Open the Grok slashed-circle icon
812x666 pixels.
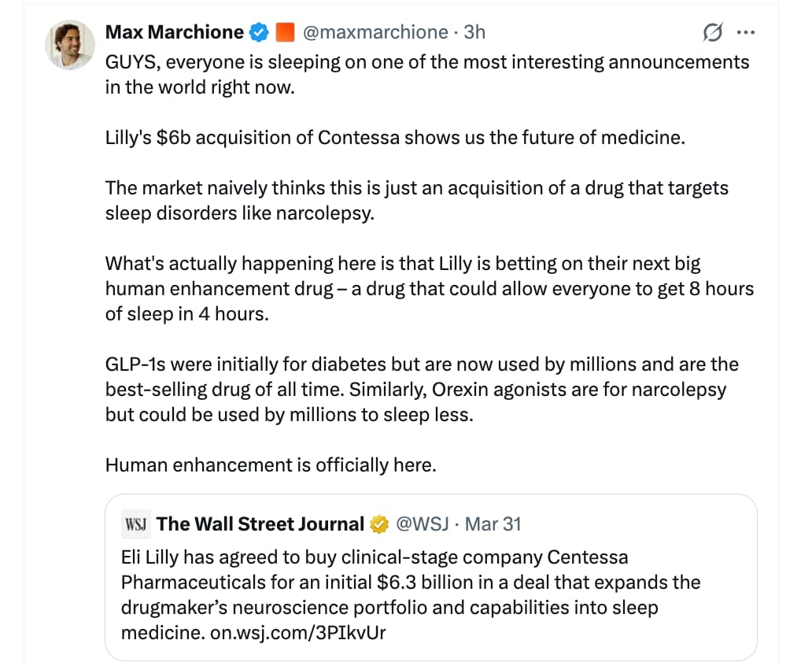point(712,32)
